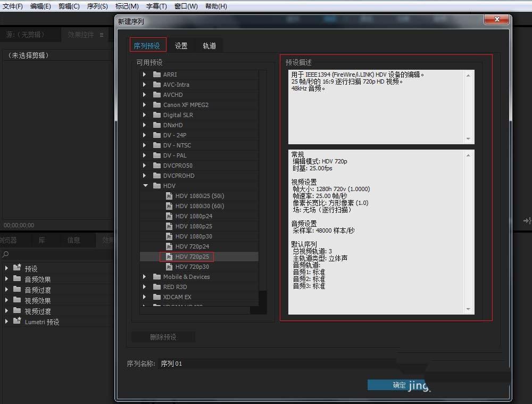
Task: Click the 视频效果 folder icon
Action: click(17, 300)
